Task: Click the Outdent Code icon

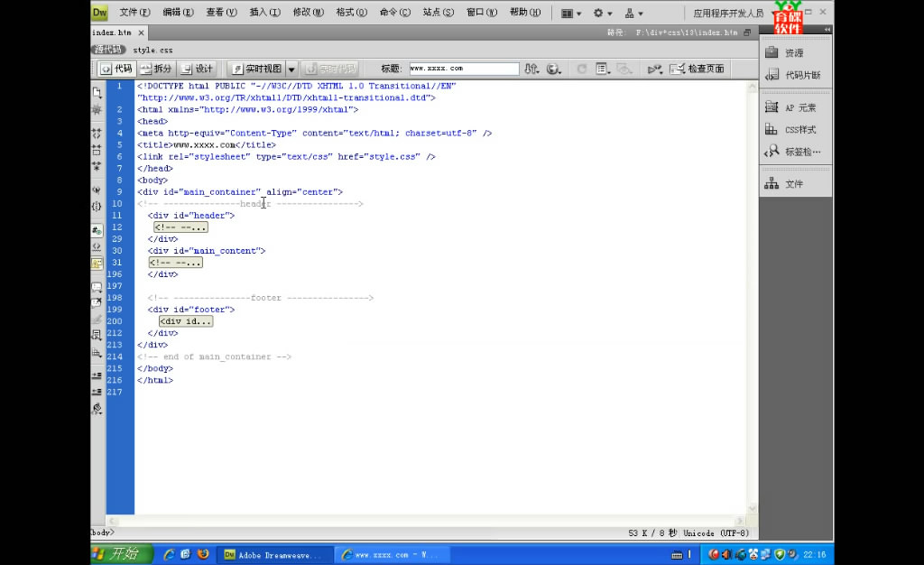Action: click(97, 392)
